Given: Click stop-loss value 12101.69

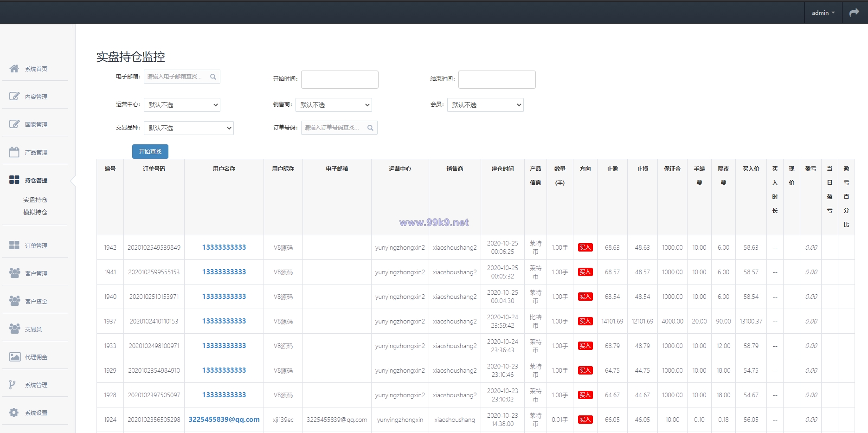Looking at the screenshot, I should pos(642,322).
